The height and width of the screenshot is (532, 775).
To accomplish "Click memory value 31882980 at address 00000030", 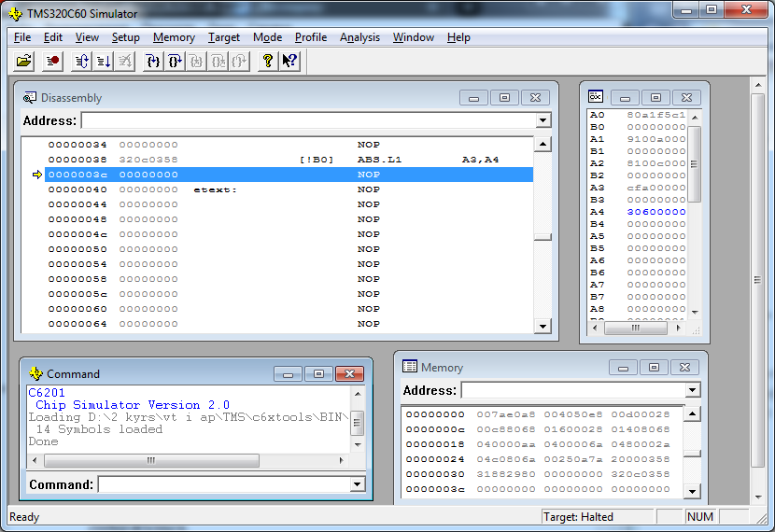I will [x=506, y=474].
